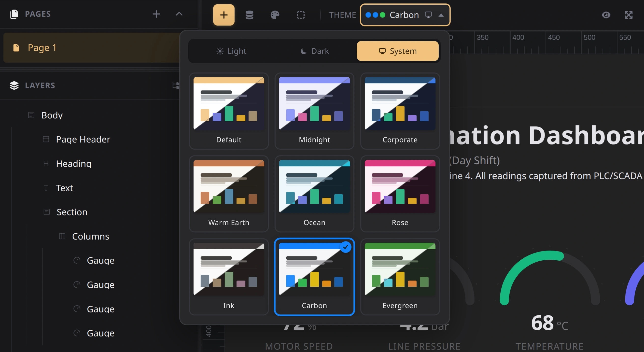The image size is (644, 352).
Task: Open the palette styles icon
Action: tap(275, 15)
